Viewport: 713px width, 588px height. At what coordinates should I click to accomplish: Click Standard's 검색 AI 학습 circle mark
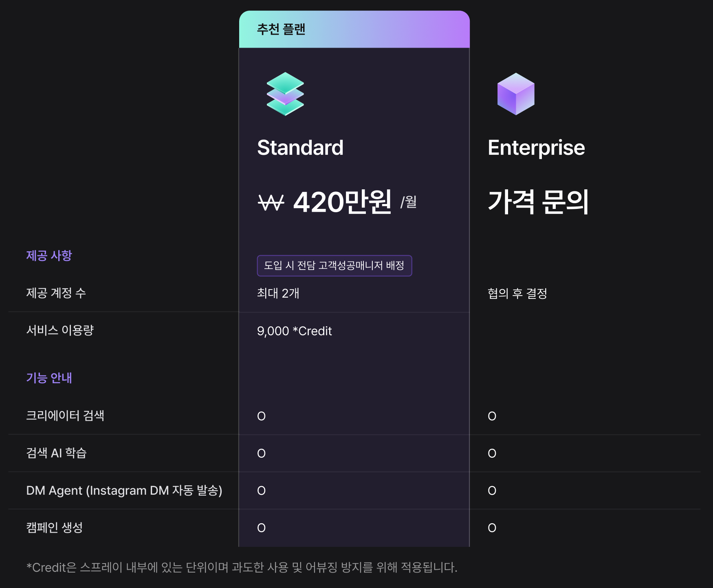[x=262, y=453]
